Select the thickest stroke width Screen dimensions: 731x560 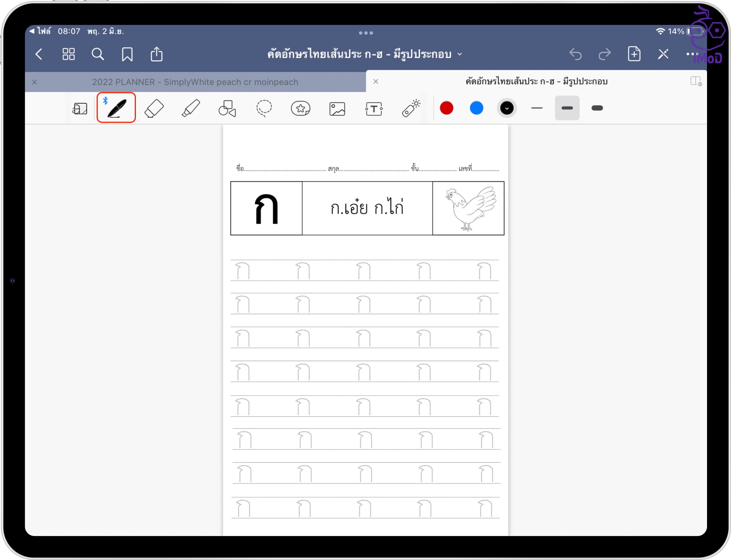(597, 108)
